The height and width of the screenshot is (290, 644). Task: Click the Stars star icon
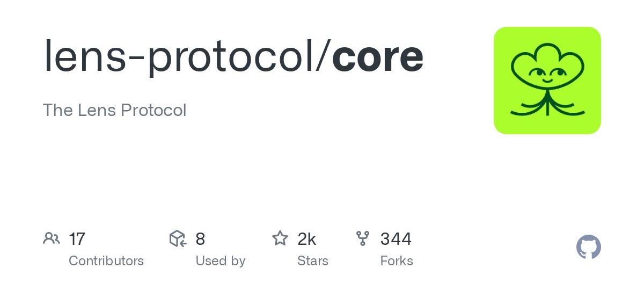point(280,238)
